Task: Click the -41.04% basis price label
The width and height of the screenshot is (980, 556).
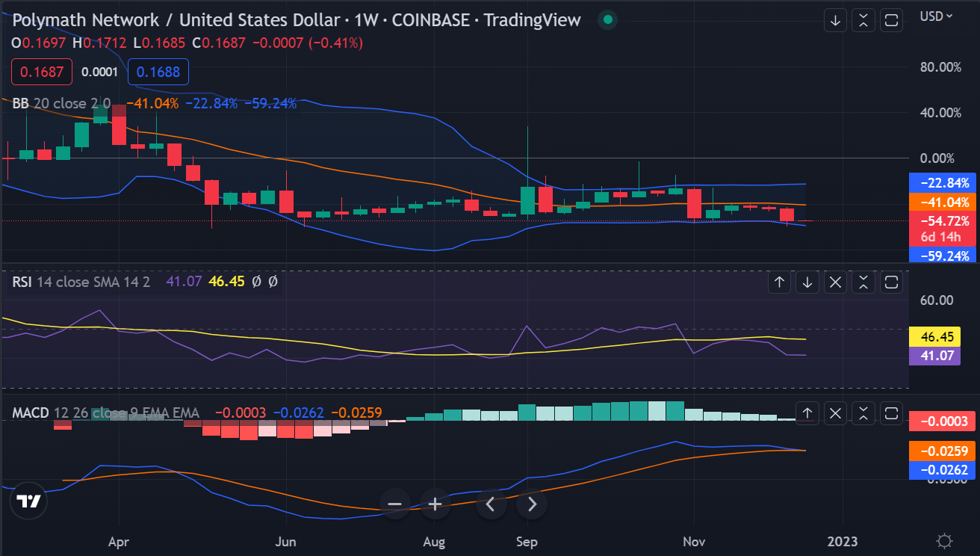Action: point(944,202)
